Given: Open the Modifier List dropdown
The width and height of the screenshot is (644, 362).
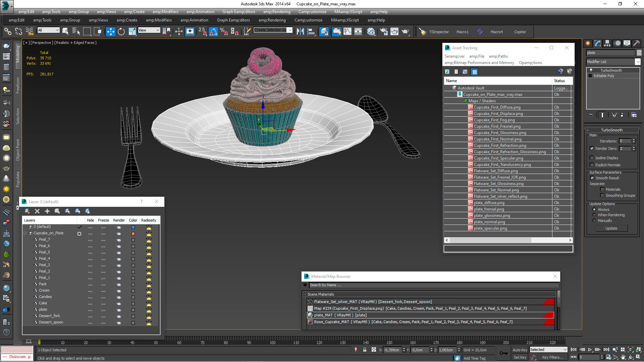Looking at the screenshot, I should tap(638, 62).
